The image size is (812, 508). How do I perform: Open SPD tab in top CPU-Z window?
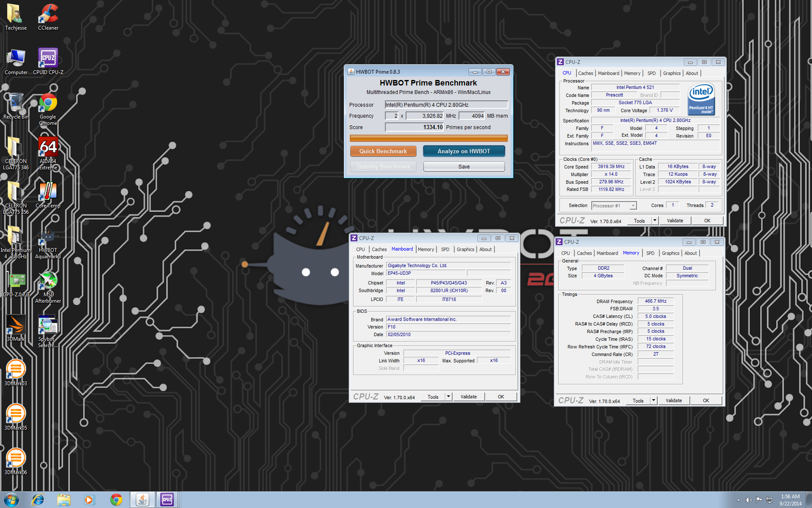tap(652, 73)
